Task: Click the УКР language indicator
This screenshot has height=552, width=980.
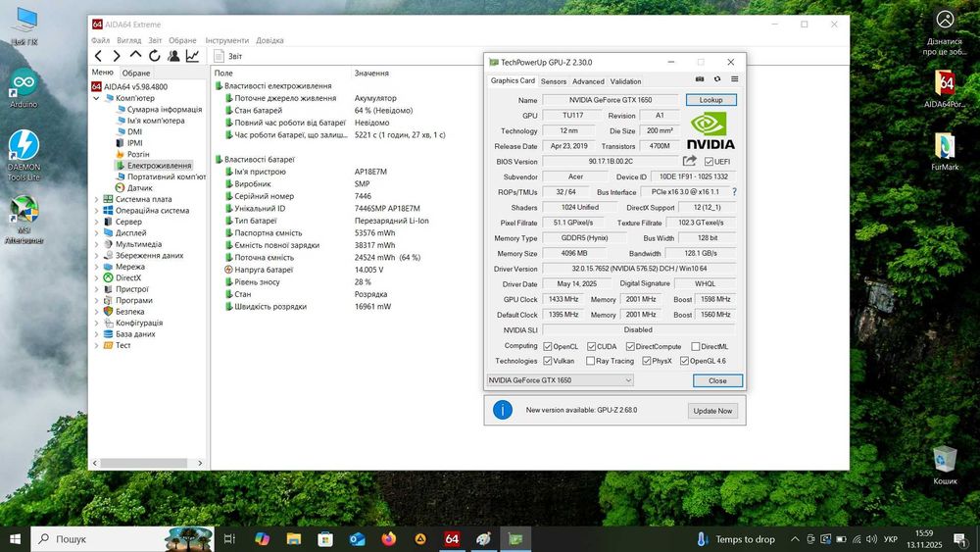Action: tap(891, 539)
